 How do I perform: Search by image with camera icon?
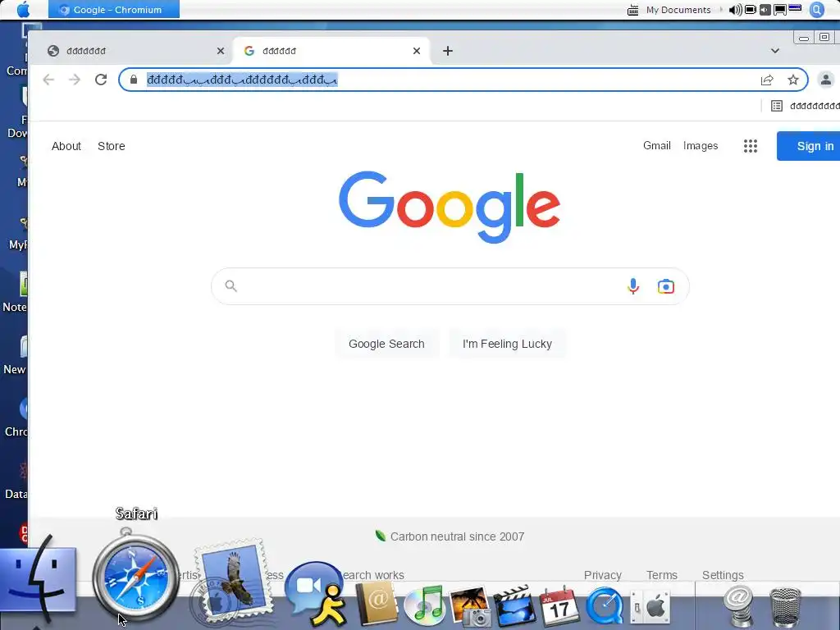[666, 286]
